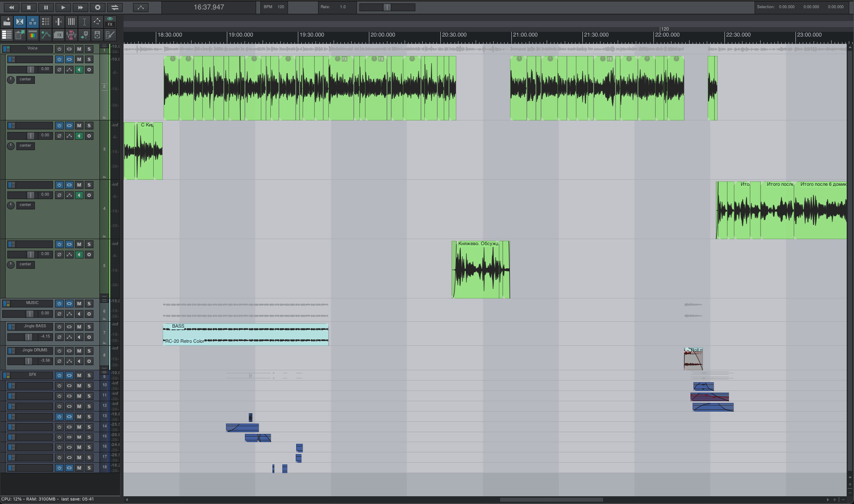The image size is (854, 504).
Task: Click the gray FX tag toolbar icon
Action: coord(59,35)
